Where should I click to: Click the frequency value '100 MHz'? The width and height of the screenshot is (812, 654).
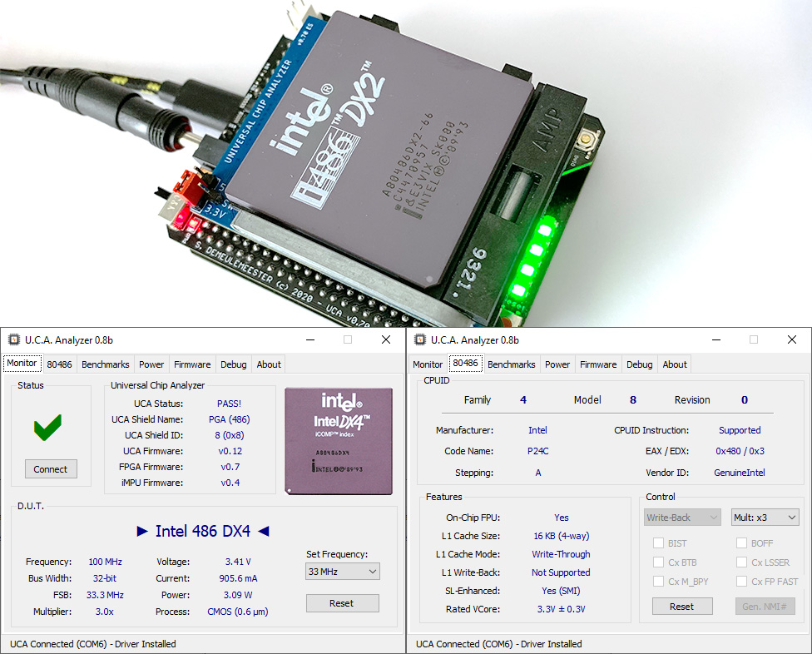tap(105, 562)
